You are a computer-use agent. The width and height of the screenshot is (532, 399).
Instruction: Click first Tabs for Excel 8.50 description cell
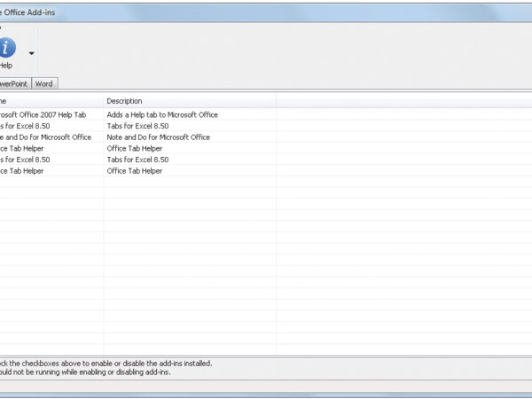pyautogui.click(x=137, y=126)
